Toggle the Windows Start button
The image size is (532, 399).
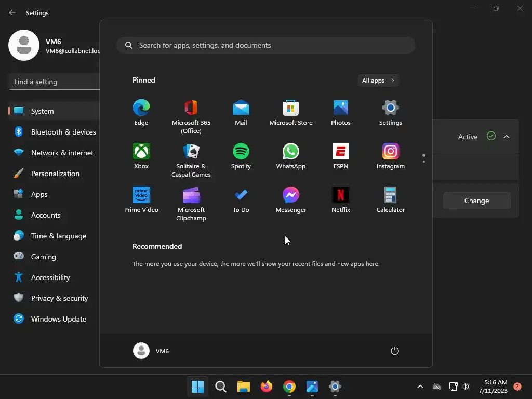198,387
